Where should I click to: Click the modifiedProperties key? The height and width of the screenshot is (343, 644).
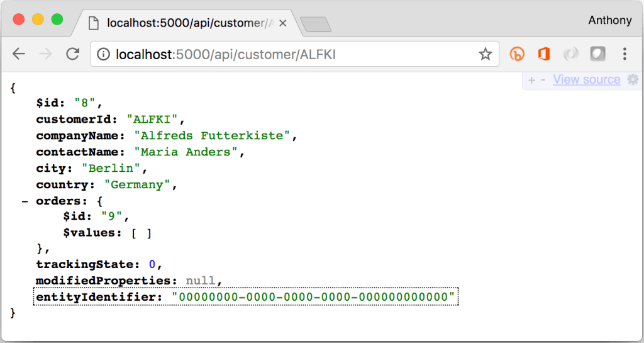tap(103, 281)
